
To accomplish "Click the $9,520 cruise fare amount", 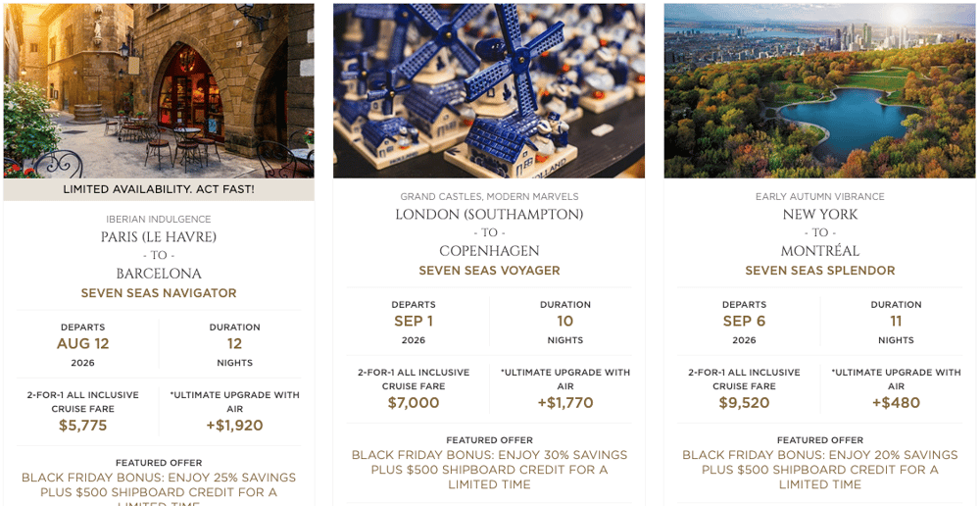I will (x=744, y=403).
